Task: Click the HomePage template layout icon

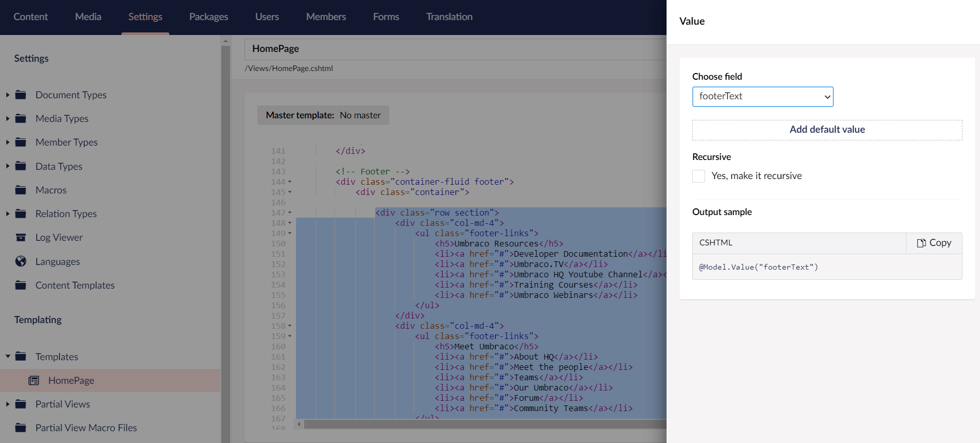Action: point(34,380)
